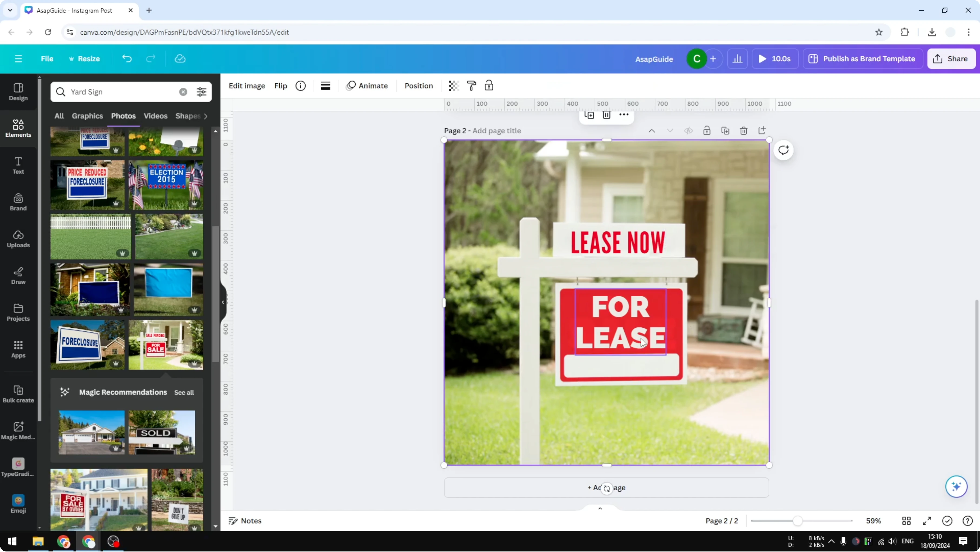Open the main hamburger menu
The width and height of the screenshot is (980, 552).
click(18, 59)
